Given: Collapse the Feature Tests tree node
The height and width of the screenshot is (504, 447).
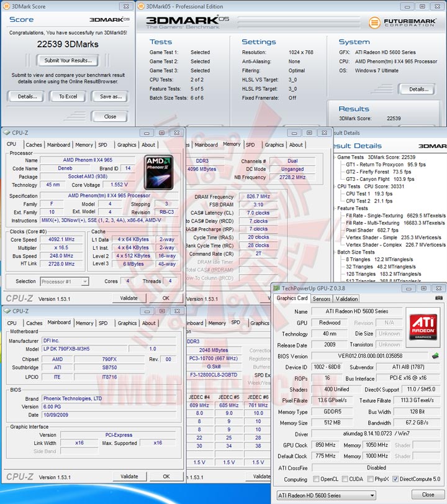Looking at the screenshot, I should coord(335,208).
